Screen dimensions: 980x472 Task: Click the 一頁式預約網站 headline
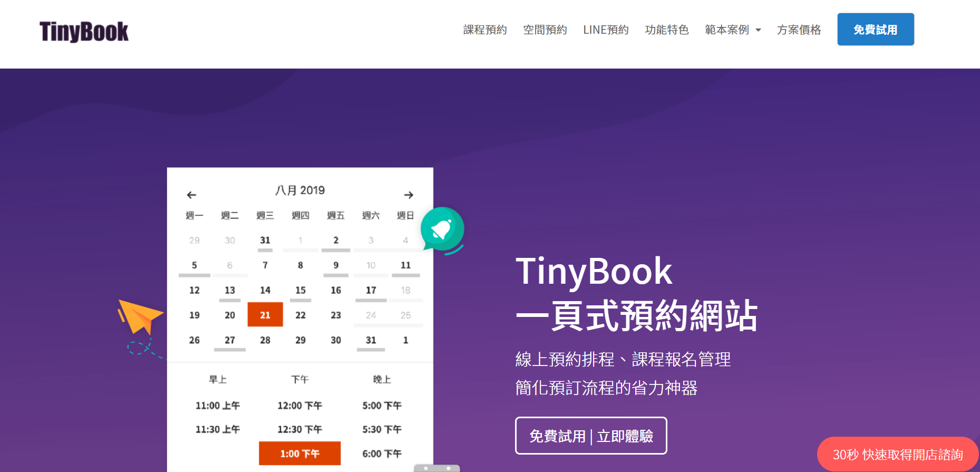637,315
